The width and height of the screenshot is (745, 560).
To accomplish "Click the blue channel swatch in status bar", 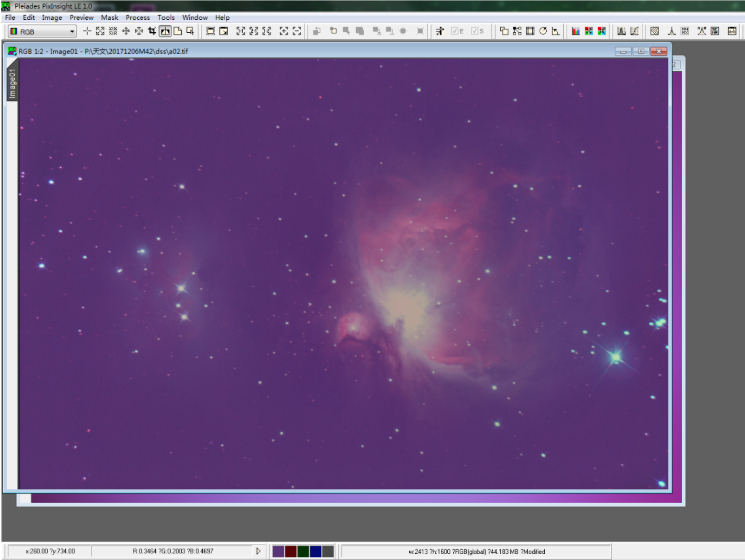I will [x=316, y=551].
